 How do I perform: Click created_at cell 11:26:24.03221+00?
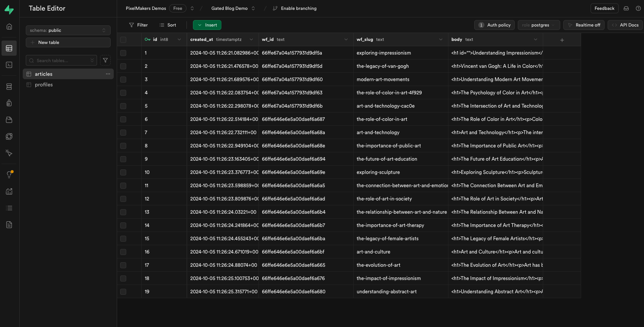[x=223, y=212]
